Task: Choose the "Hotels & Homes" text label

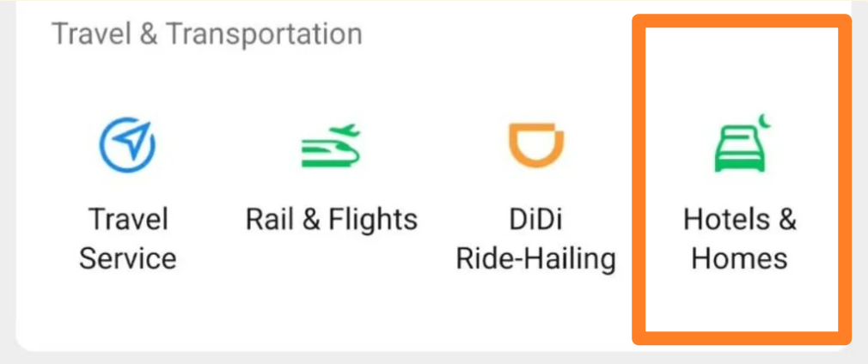Action: (x=739, y=238)
